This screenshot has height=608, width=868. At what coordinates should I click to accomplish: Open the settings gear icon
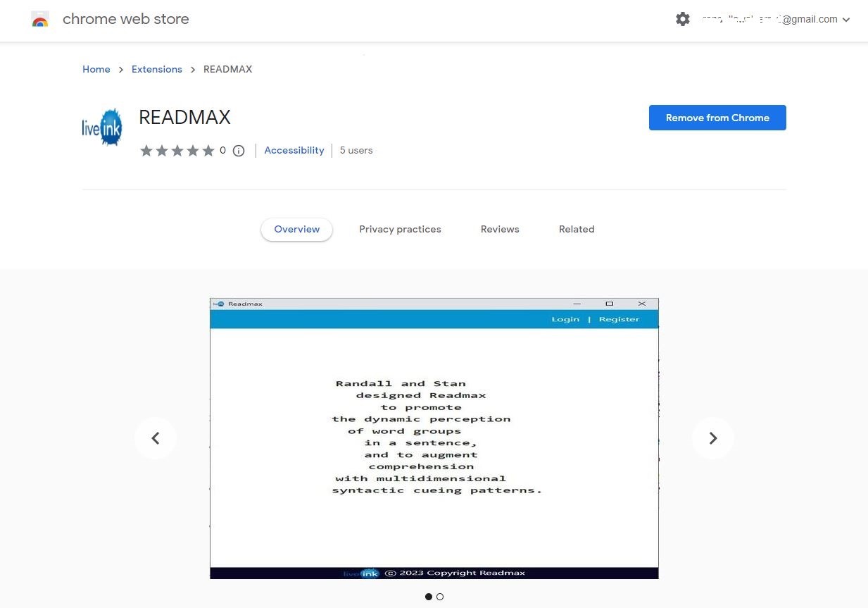[682, 19]
